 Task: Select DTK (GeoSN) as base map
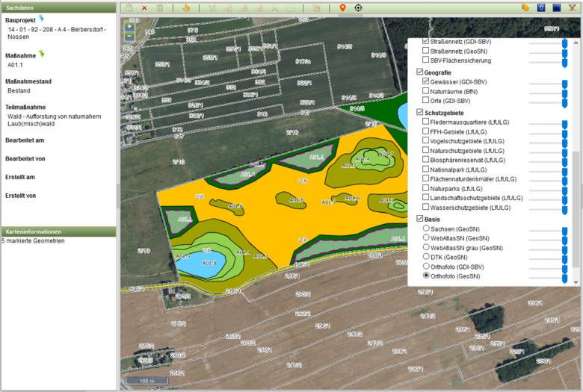(x=426, y=256)
